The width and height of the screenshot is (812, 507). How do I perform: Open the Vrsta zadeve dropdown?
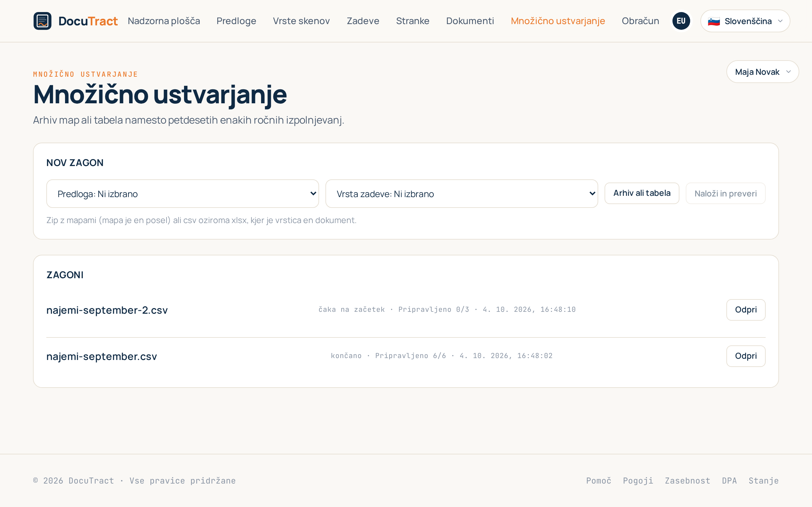462,194
